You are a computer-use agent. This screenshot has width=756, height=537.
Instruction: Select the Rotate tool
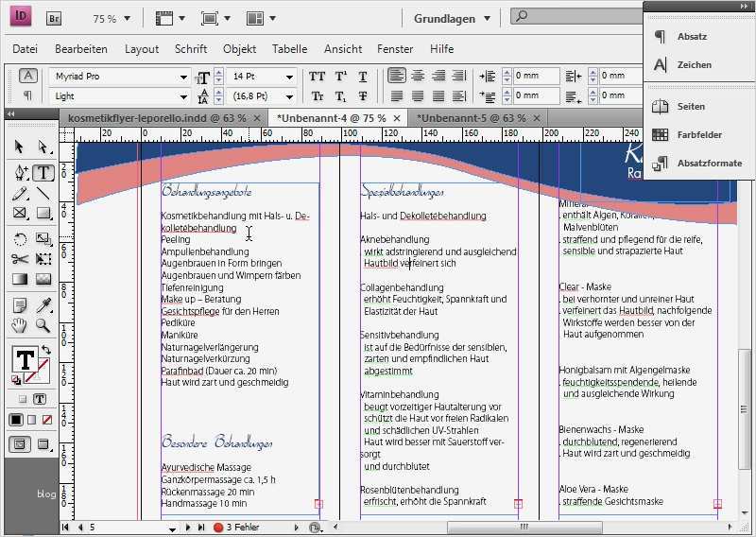tap(20, 239)
